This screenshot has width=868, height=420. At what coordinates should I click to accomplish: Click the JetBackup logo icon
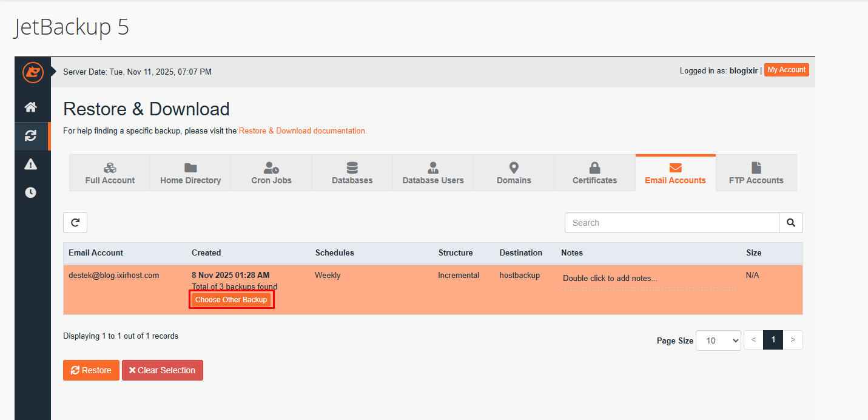point(33,72)
